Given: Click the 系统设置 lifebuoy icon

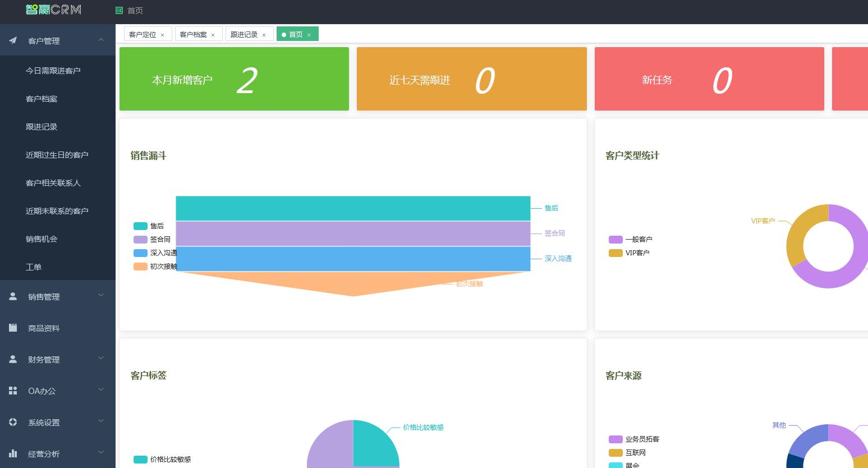Looking at the screenshot, I should pyautogui.click(x=13, y=422).
